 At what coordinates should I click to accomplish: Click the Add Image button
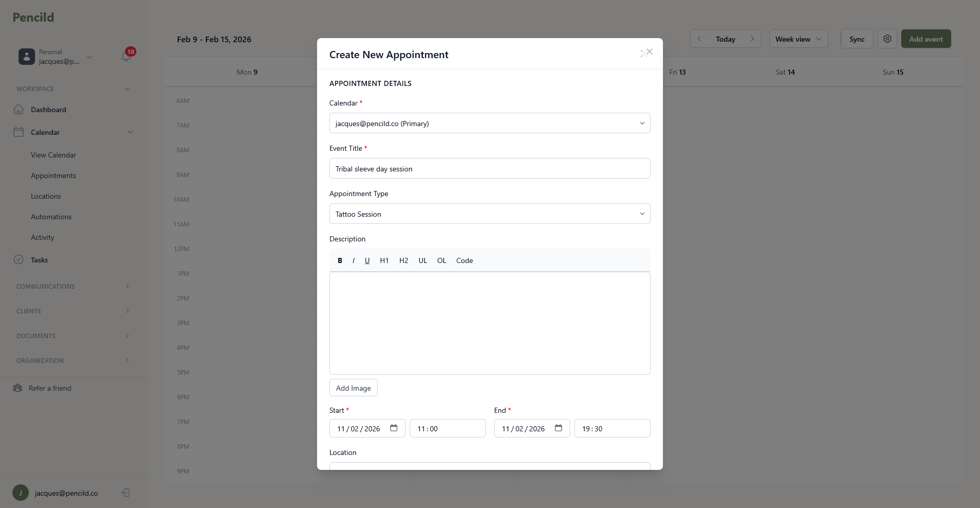pos(353,388)
